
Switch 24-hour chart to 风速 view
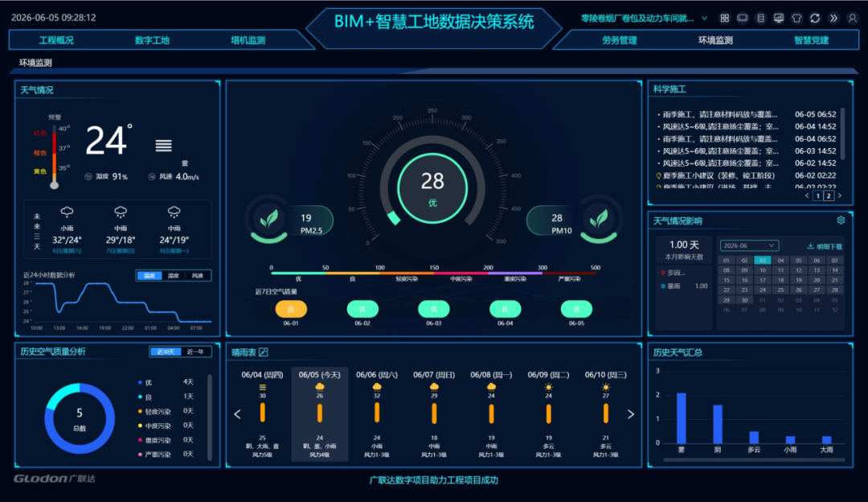[198, 275]
